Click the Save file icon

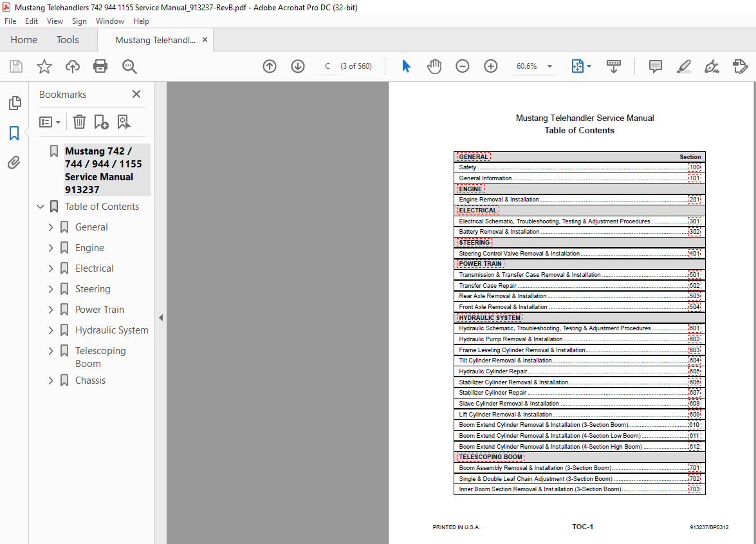[x=16, y=66]
